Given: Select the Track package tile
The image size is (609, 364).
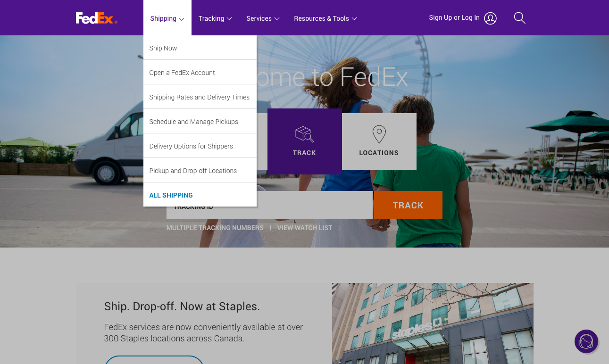Looking at the screenshot, I should tap(305, 141).
